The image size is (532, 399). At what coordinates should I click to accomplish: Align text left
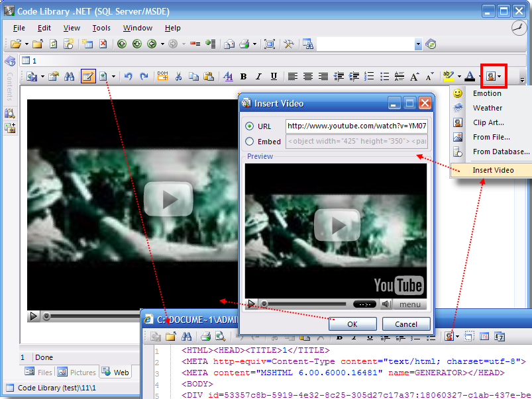click(x=292, y=77)
